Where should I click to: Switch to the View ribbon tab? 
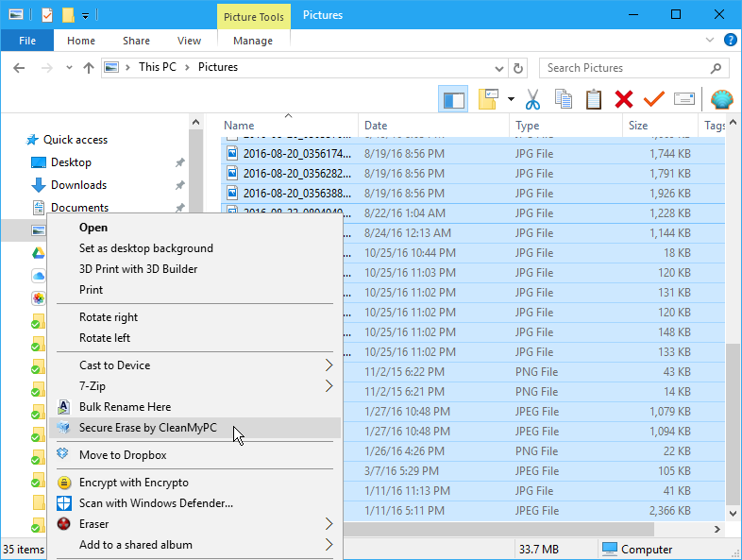click(189, 41)
